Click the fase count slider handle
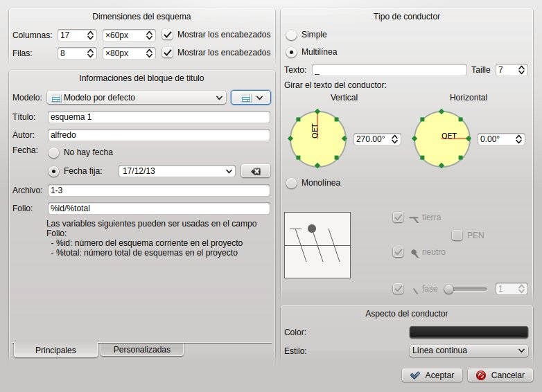542x392 pixels. tap(448, 289)
